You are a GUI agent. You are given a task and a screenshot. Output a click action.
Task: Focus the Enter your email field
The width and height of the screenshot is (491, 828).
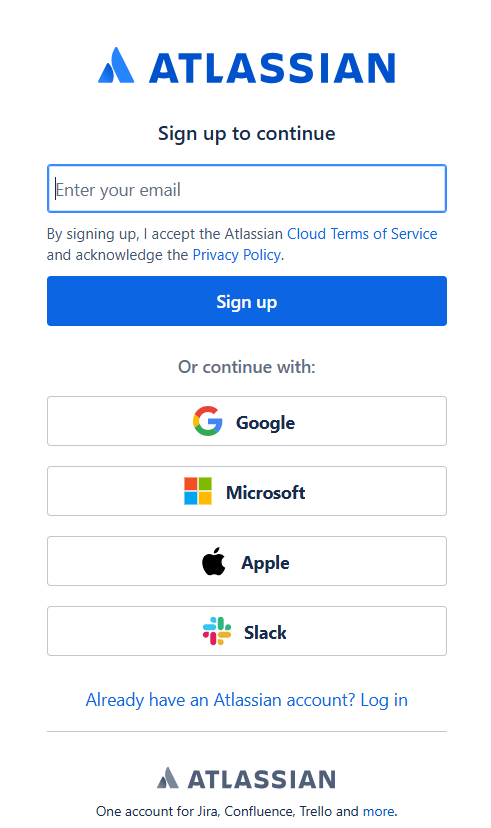coord(247,189)
